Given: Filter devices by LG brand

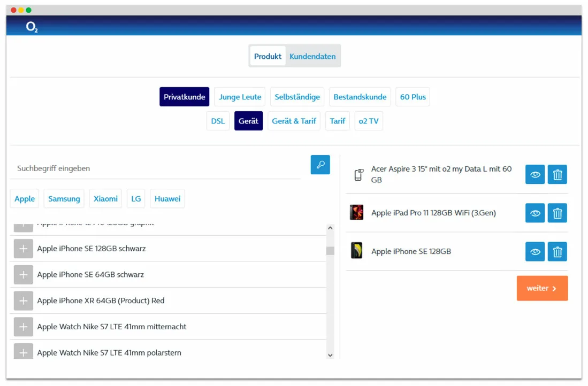Looking at the screenshot, I should 136,199.
